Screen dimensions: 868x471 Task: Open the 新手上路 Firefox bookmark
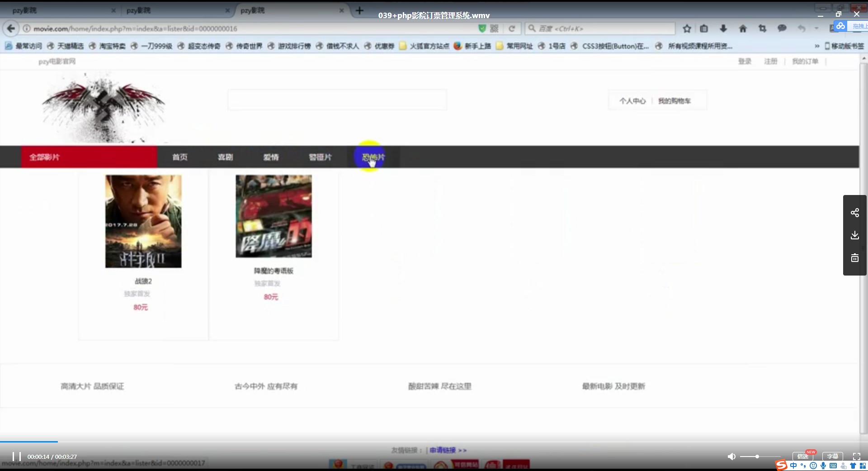click(x=472, y=46)
